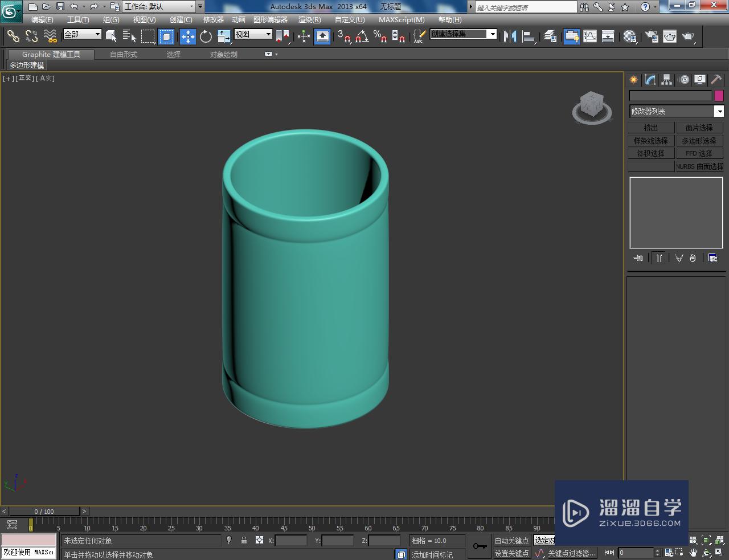Open the 创建选择集 named selection dropdown
The height and width of the screenshot is (560, 729).
tap(463, 34)
